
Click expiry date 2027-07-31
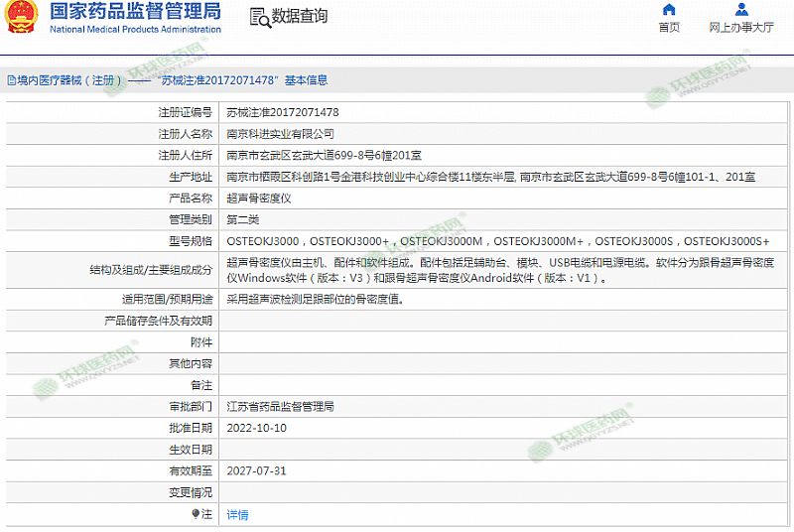coord(256,470)
